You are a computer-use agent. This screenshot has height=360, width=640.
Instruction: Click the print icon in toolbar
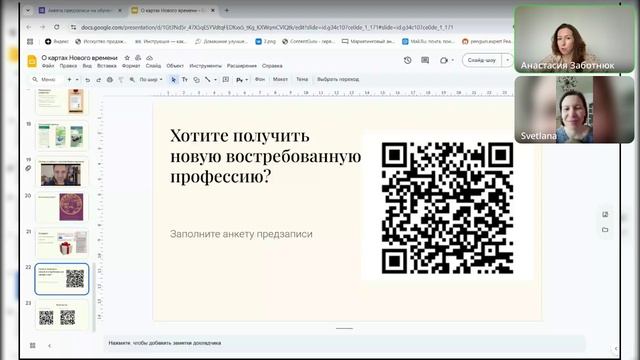click(110, 80)
